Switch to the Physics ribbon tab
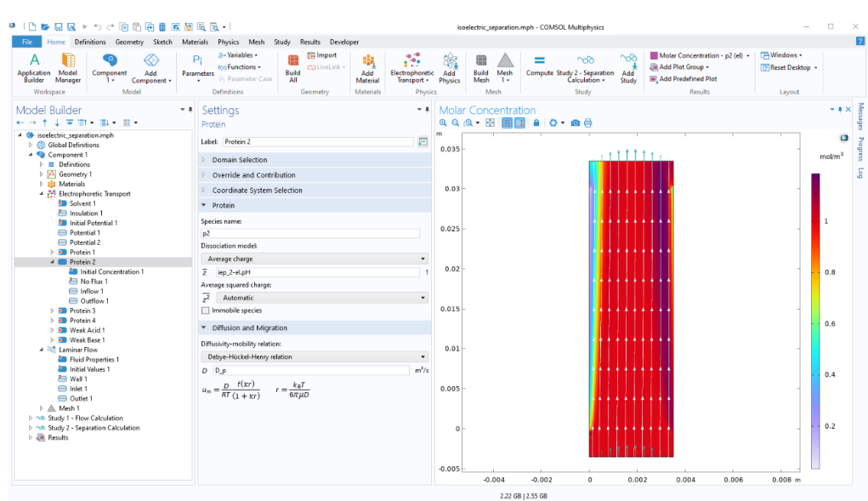This screenshot has height=501, width=868. (x=228, y=42)
